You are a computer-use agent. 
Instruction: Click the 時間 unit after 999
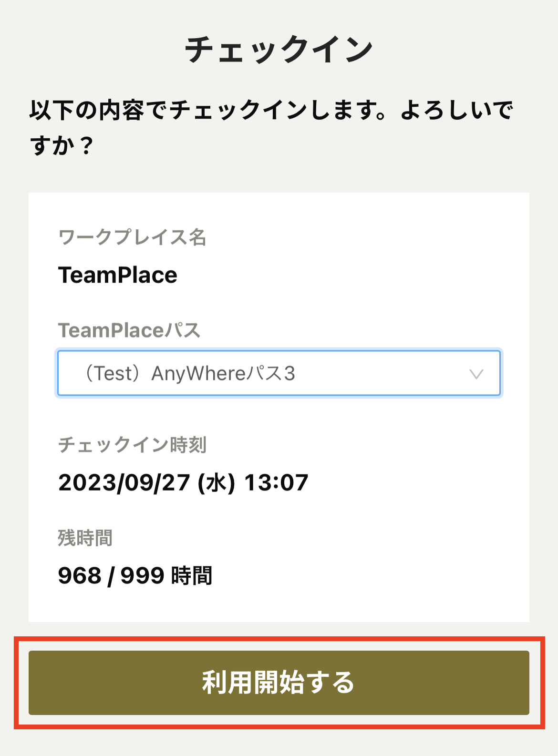191,575
